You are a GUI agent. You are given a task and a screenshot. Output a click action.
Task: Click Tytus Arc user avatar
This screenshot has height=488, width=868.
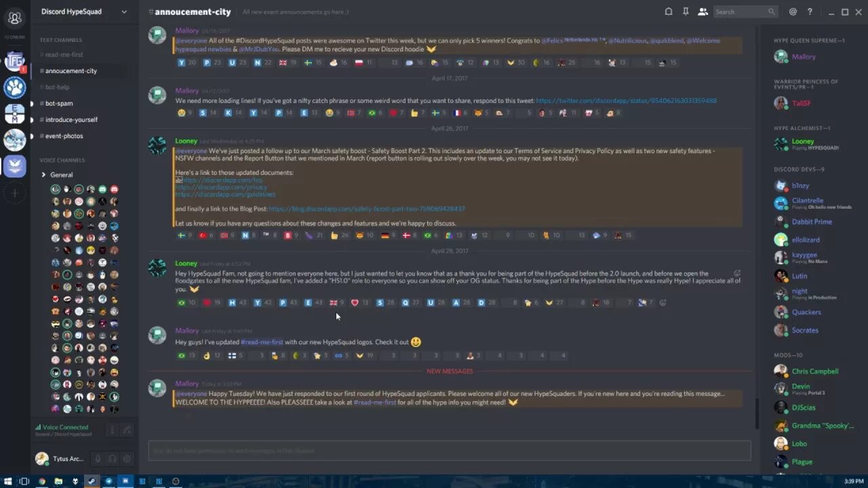coord(42,459)
